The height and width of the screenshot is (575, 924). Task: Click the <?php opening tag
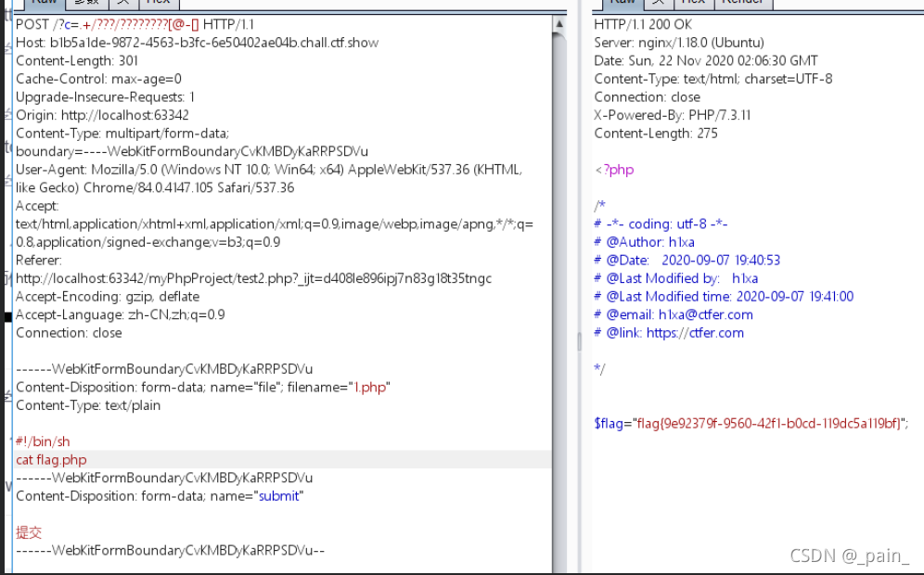click(x=614, y=170)
